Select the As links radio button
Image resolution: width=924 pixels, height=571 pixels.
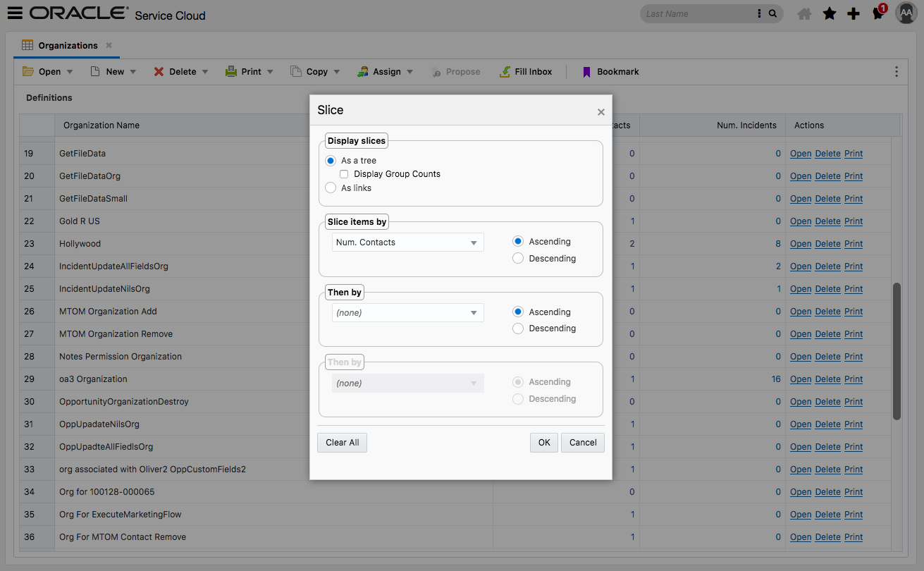(x=331, y=188)
